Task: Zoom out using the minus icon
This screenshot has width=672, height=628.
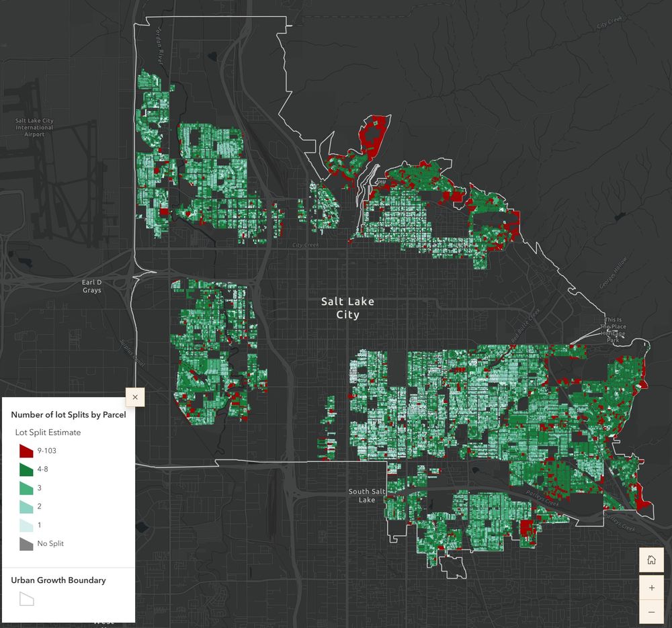Action: [x=651, y=611]
